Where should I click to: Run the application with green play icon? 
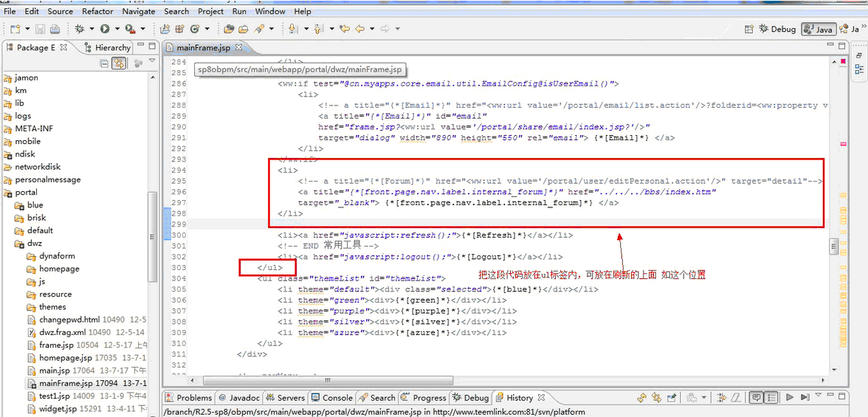[105, 29]
